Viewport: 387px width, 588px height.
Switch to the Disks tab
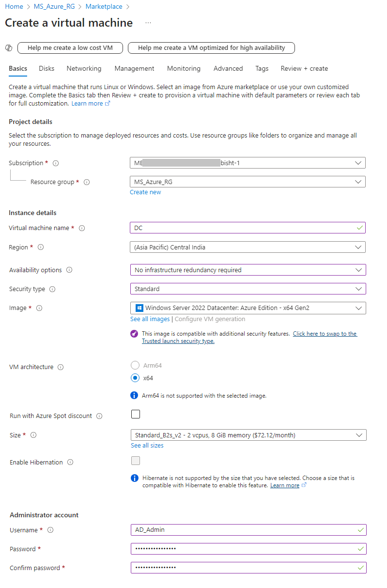pos(47,68)
